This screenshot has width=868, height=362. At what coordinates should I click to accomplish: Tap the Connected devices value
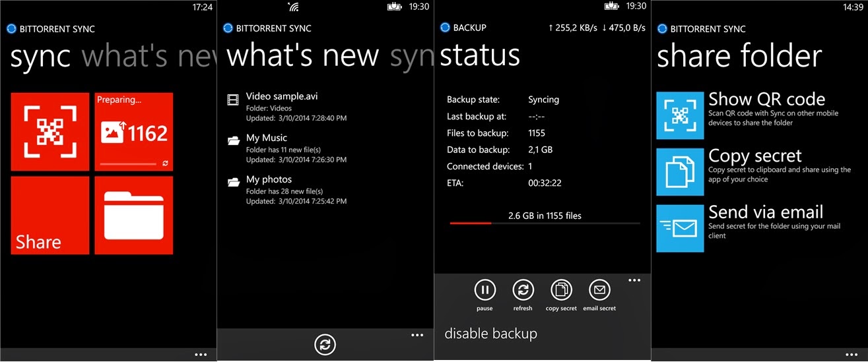click(x=530, y=166)
